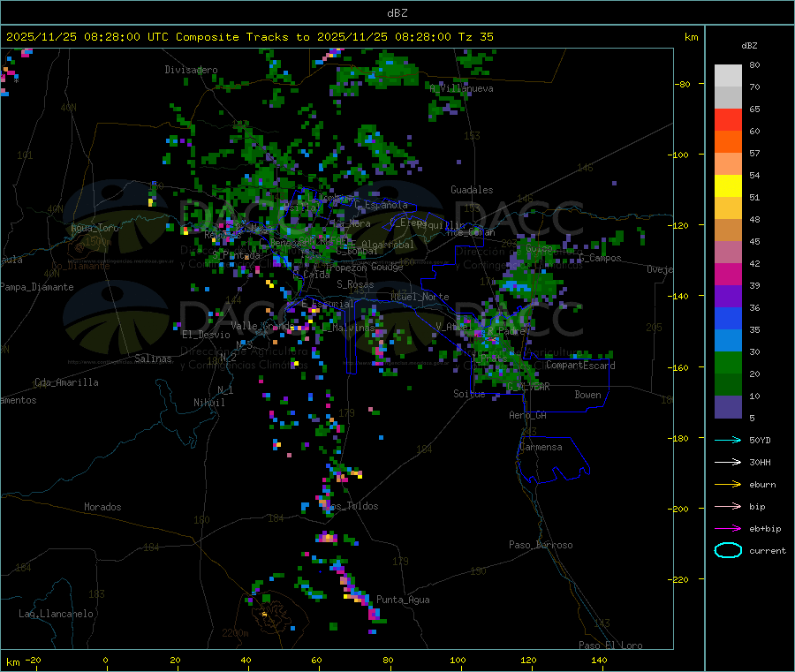Click the magenta 39 dBZ color swatch

point(728,274)
